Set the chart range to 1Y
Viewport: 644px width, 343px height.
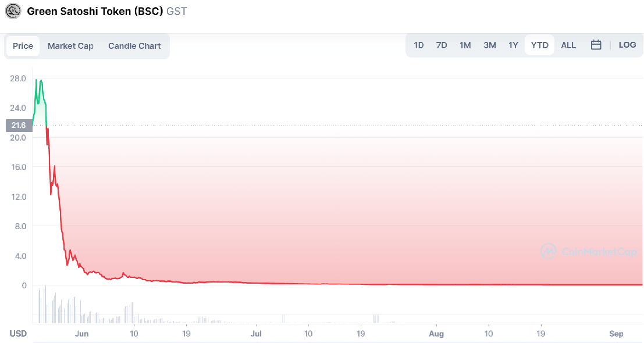tap(513, 45)
